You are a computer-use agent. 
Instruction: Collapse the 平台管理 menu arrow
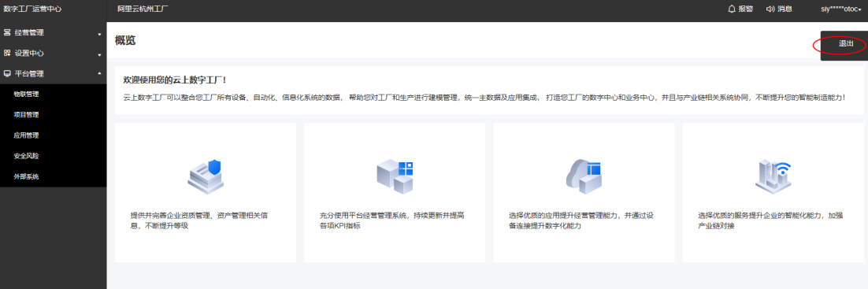100,74
